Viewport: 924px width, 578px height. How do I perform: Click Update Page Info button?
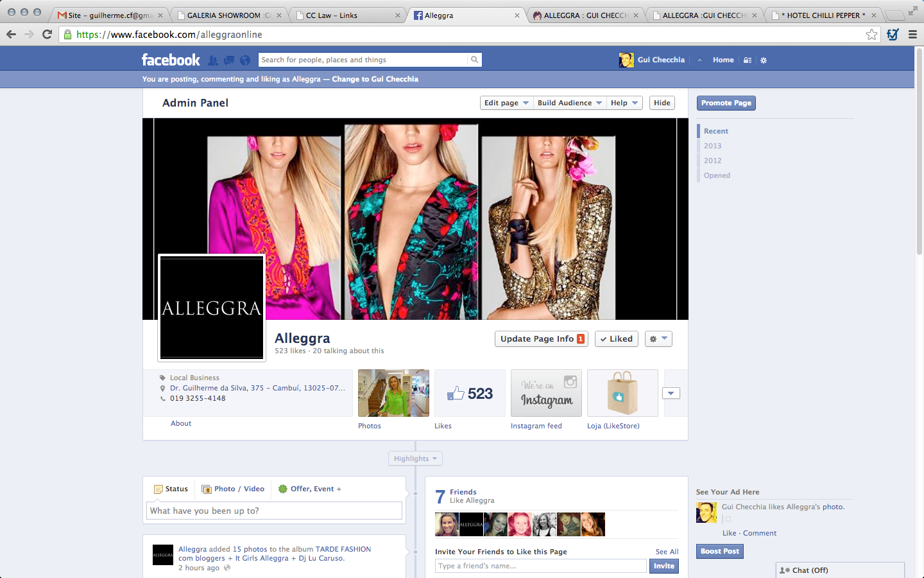point(542,339)
